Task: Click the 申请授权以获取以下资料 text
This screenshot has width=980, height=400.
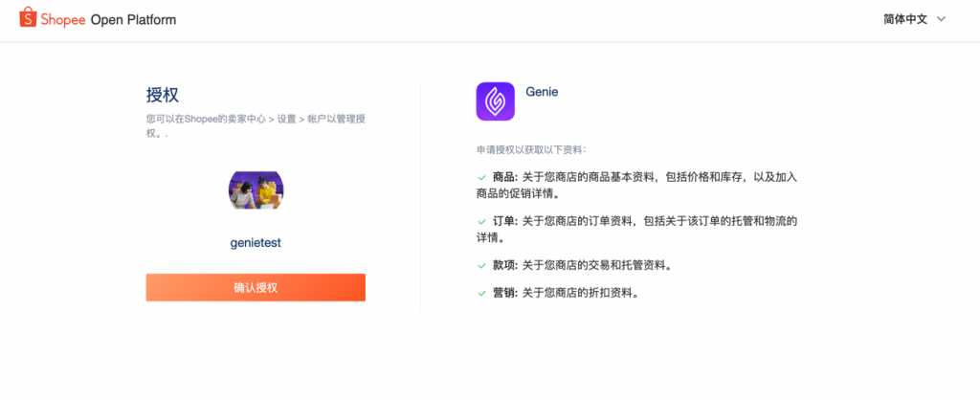Action: point(532,150)
